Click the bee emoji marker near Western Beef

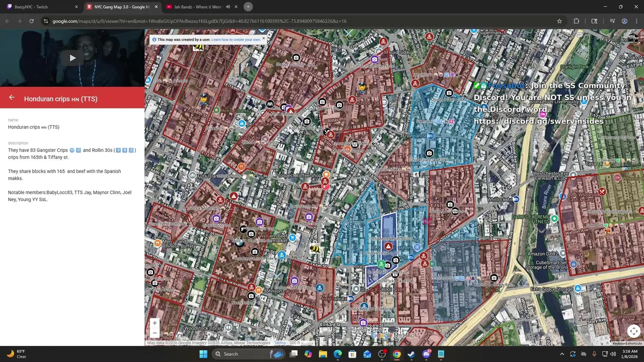coord(315,248)
